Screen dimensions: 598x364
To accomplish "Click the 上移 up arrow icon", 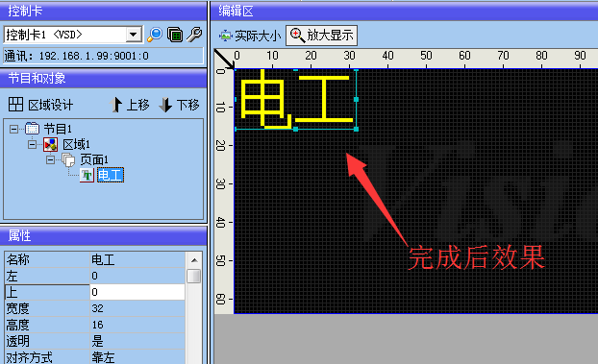I will point(116,105).
